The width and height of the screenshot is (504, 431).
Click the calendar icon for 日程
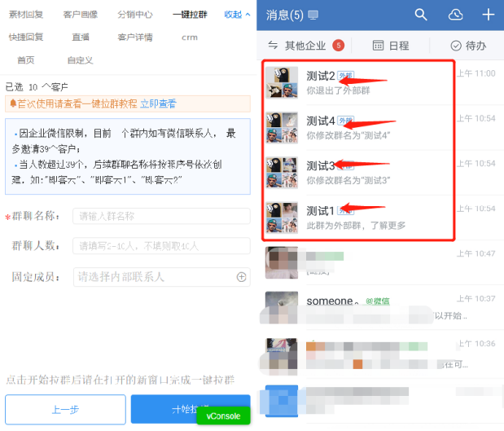tap(378, 46)
